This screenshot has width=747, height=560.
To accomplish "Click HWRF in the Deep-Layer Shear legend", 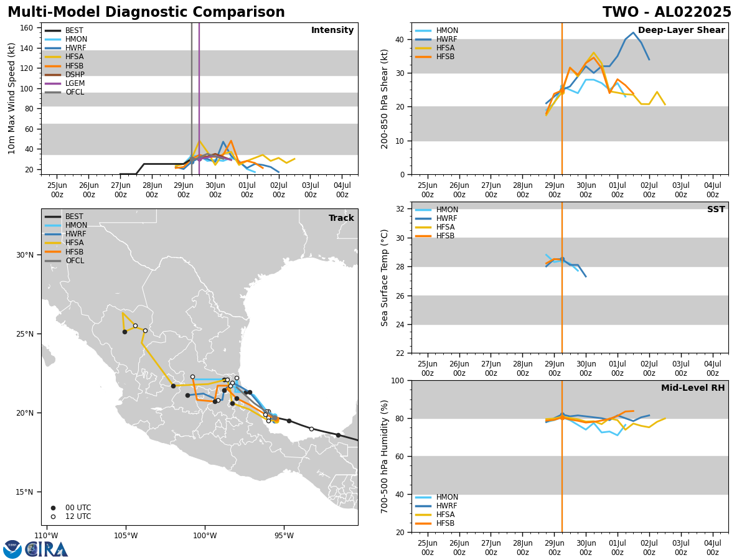I will 447,39.
